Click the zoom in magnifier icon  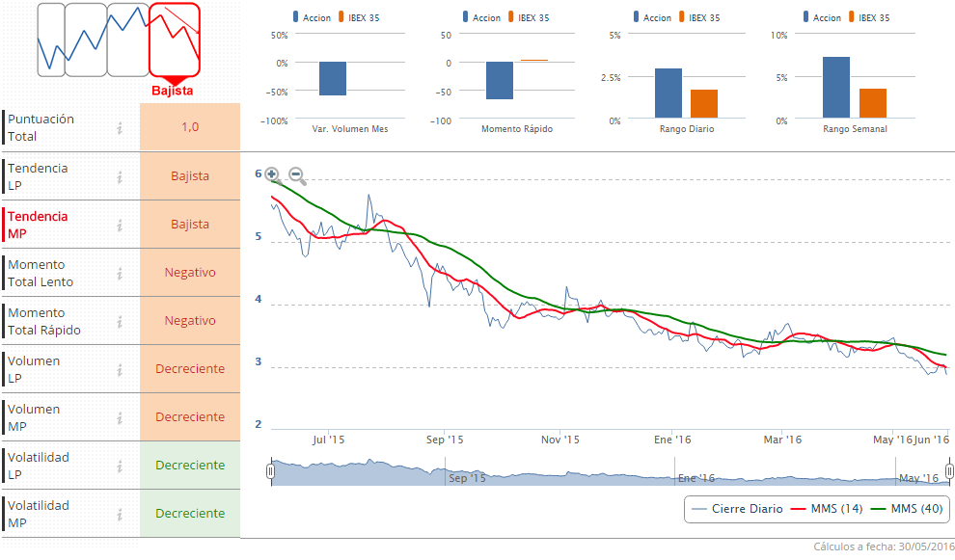click(x=273, y=175)
